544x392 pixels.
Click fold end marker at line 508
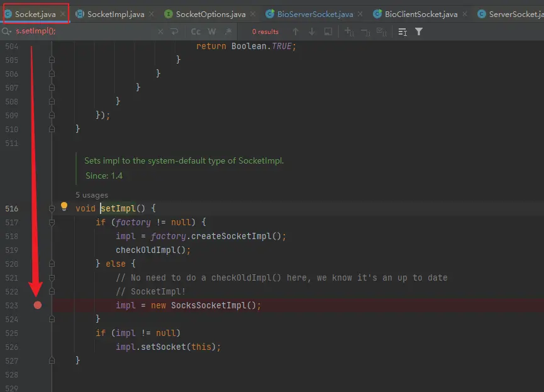52,101
